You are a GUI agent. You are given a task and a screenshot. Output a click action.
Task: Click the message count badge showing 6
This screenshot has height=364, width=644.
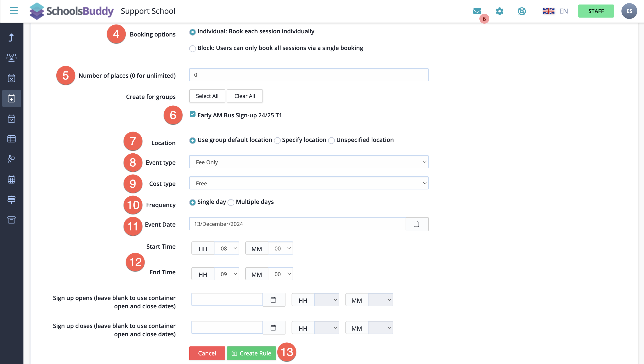tap(484, 19)
